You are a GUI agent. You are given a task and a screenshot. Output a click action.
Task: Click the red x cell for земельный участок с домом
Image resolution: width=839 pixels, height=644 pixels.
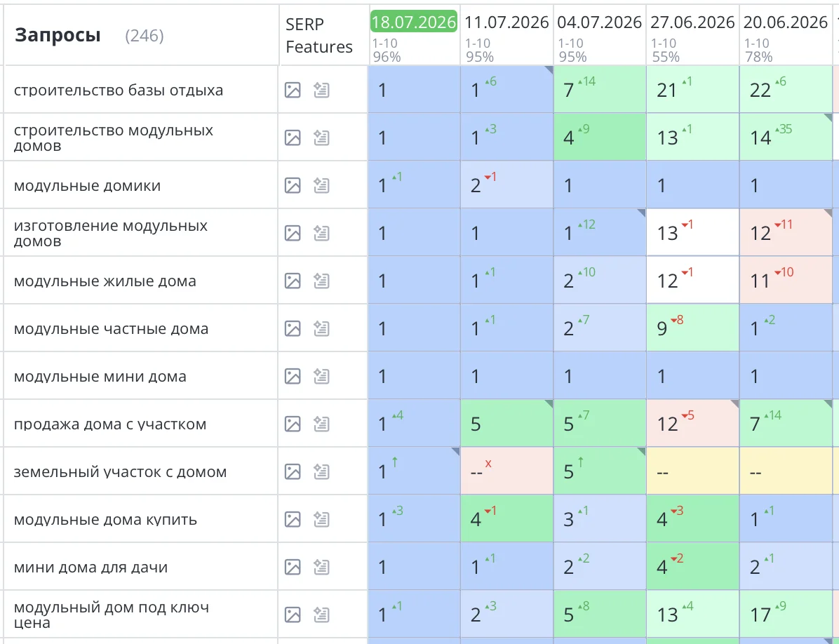click(506, 471)
